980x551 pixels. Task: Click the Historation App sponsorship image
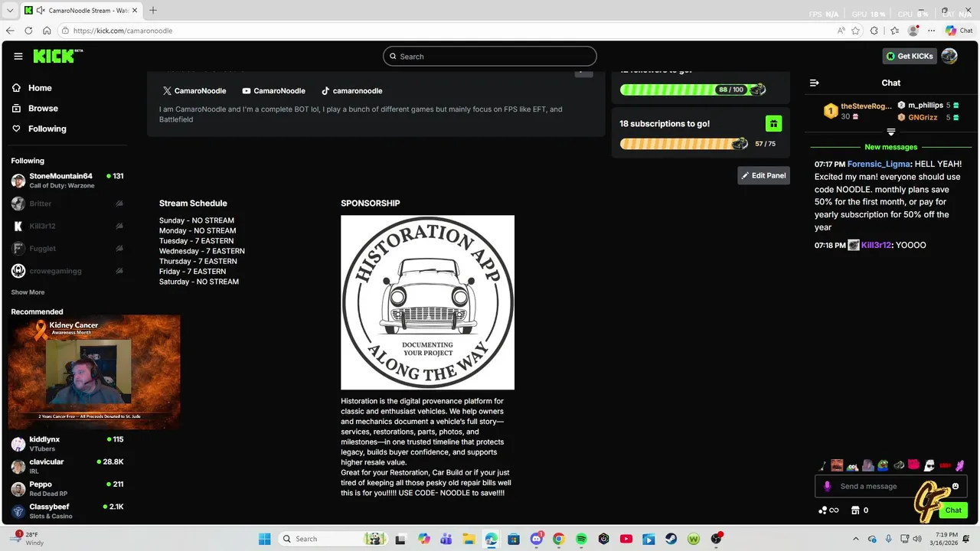pos(427,302)
